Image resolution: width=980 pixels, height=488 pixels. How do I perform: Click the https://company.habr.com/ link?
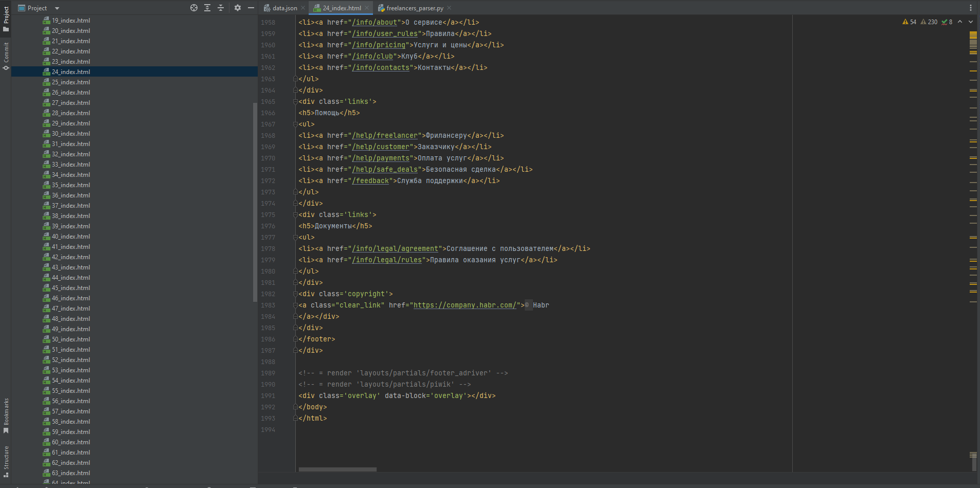[465, 305]
